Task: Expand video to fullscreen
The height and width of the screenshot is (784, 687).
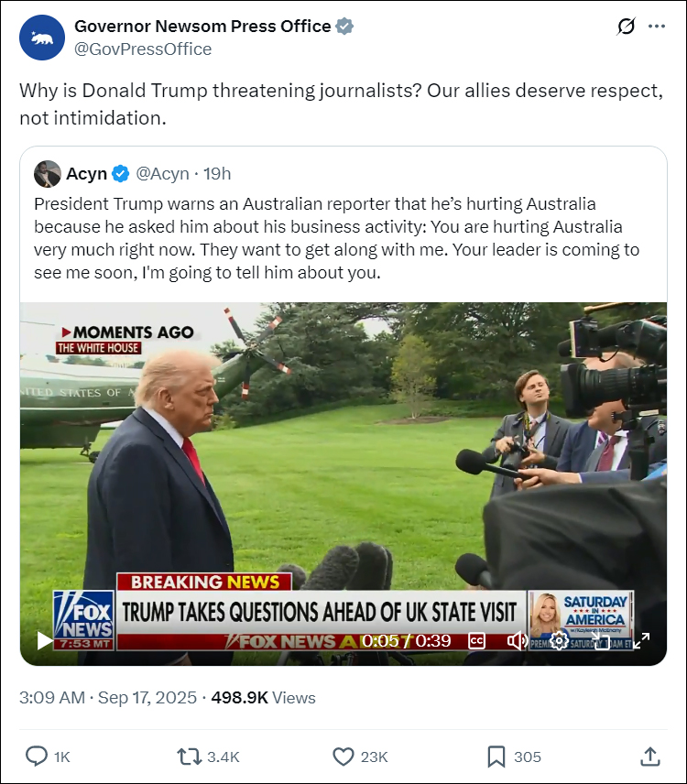Action: coord(641,640)
